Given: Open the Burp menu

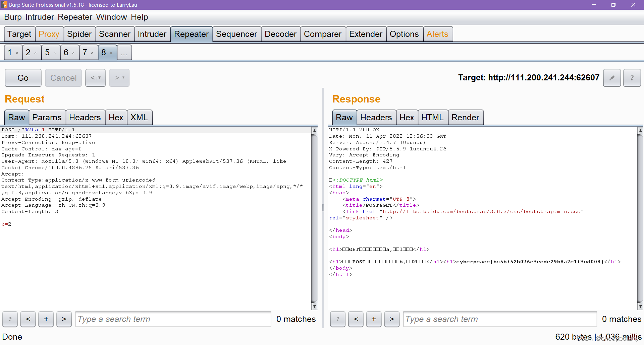Looking at the screenshot, I should coord(13,17).
